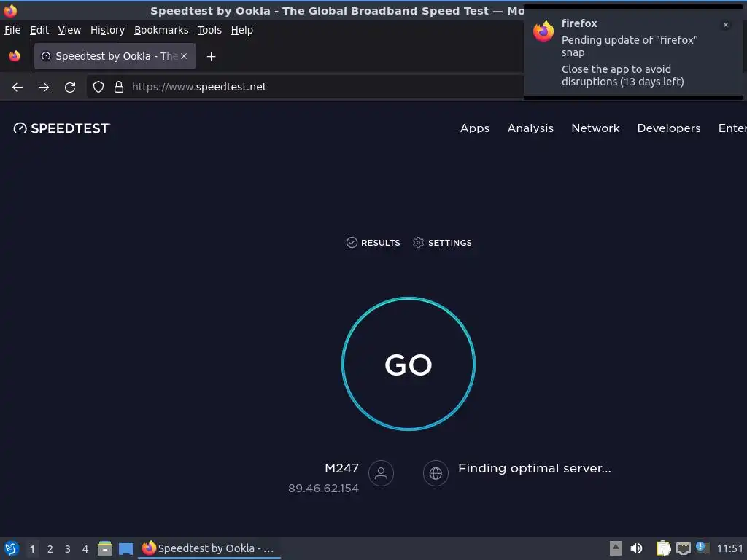Viewport: 747px width, 560px height.
Task: Click the Settings gear icon
Action: coord(418,243)
